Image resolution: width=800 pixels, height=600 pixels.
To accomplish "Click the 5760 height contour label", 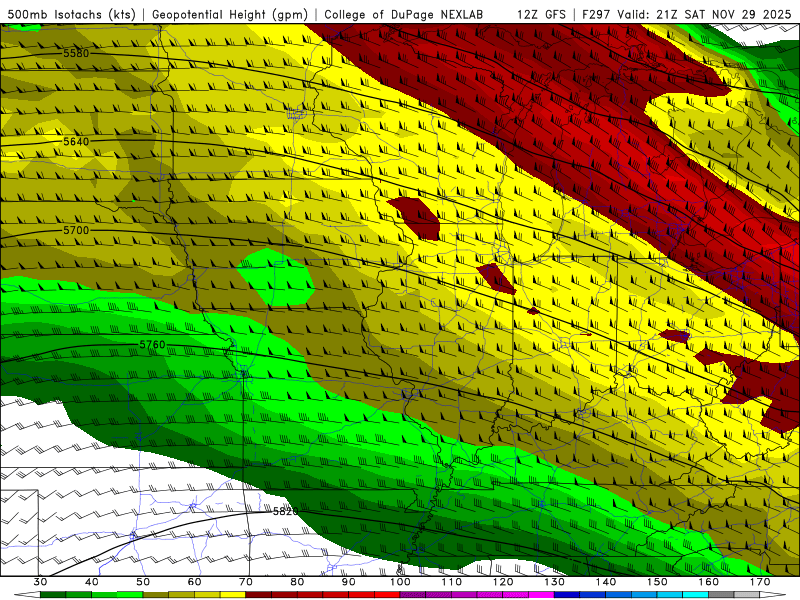I will [153, 345].
